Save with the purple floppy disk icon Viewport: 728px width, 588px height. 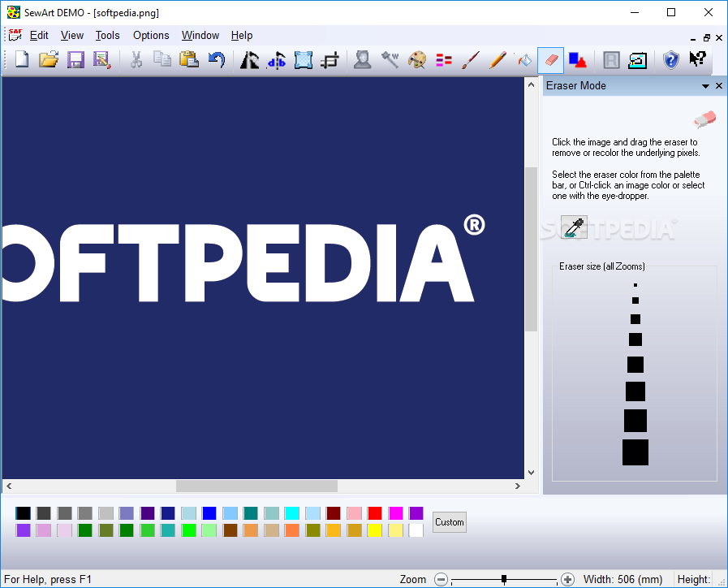(75, 60)
